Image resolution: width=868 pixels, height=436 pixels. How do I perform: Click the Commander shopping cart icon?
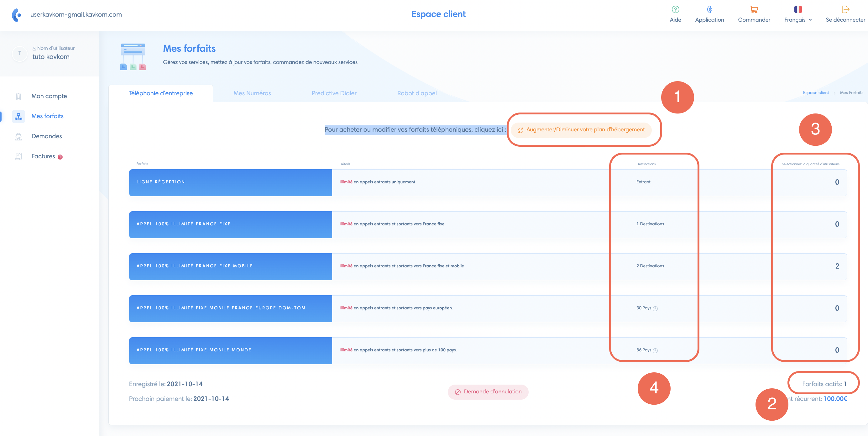tap(754, 9)
